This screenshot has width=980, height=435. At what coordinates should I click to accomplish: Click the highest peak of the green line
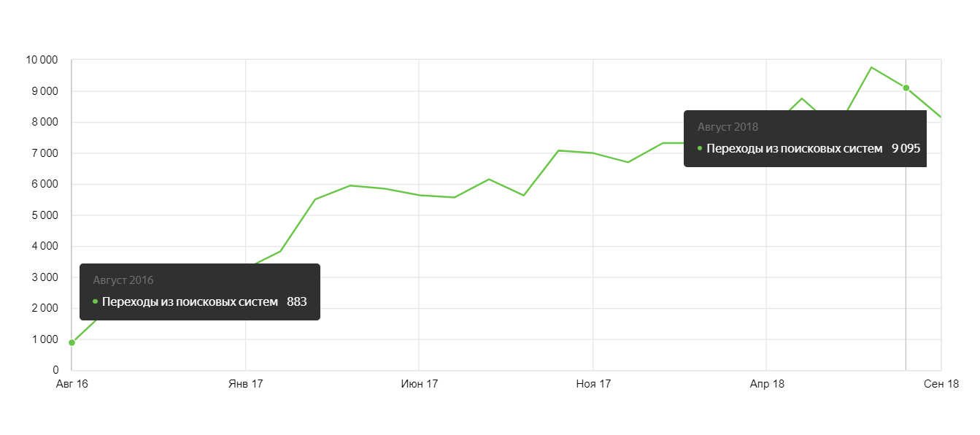pos(871,67)
